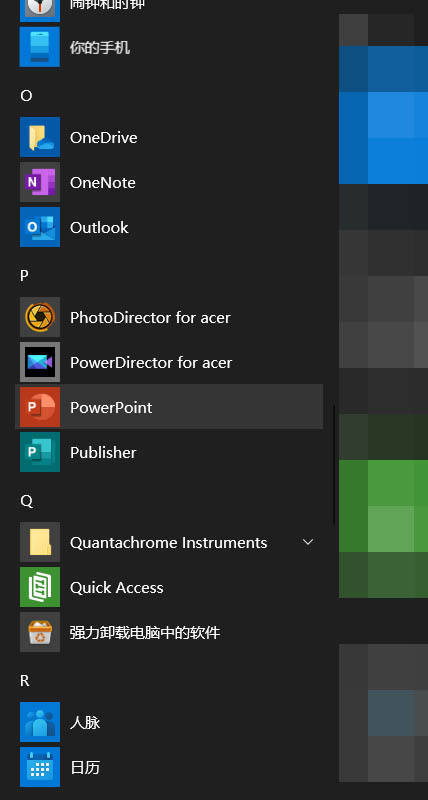
Task: Open the Publisher app icon
Action: (x=40, y=452)
